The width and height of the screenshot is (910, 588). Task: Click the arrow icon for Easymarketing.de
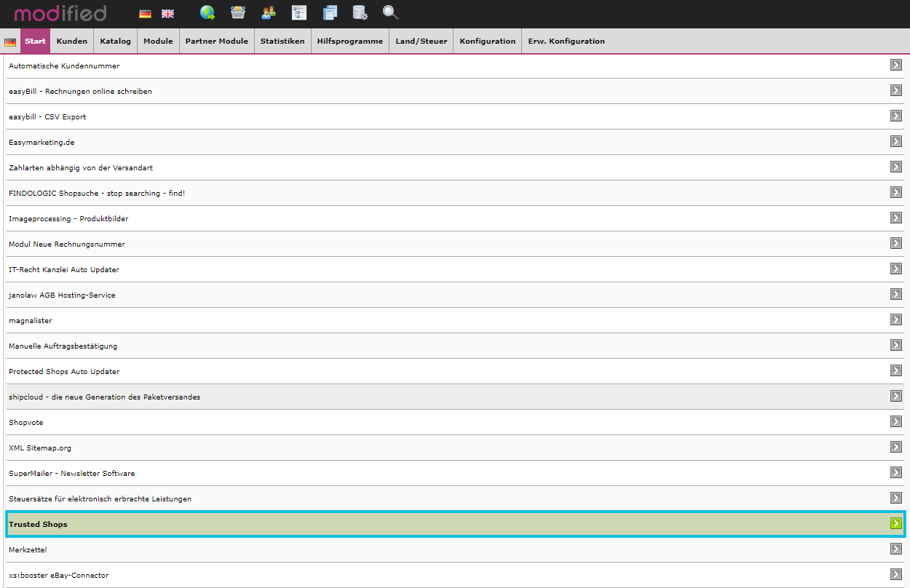(896, 141)
